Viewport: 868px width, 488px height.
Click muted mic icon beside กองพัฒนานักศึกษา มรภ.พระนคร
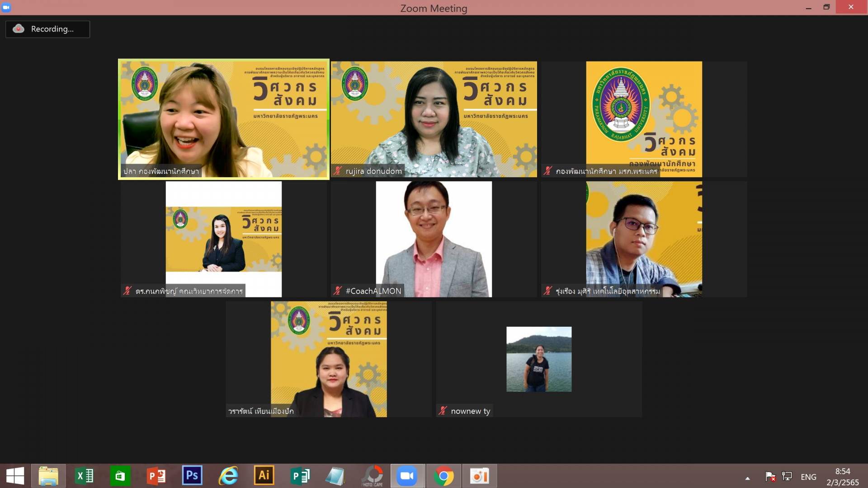[x=548, y=171]
